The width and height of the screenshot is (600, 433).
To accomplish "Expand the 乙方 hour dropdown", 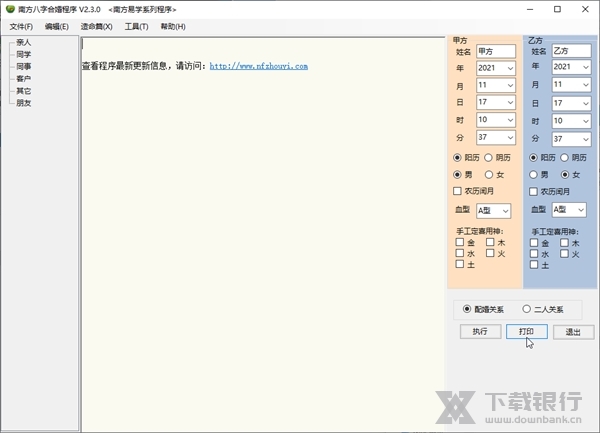I will [586, 121].
